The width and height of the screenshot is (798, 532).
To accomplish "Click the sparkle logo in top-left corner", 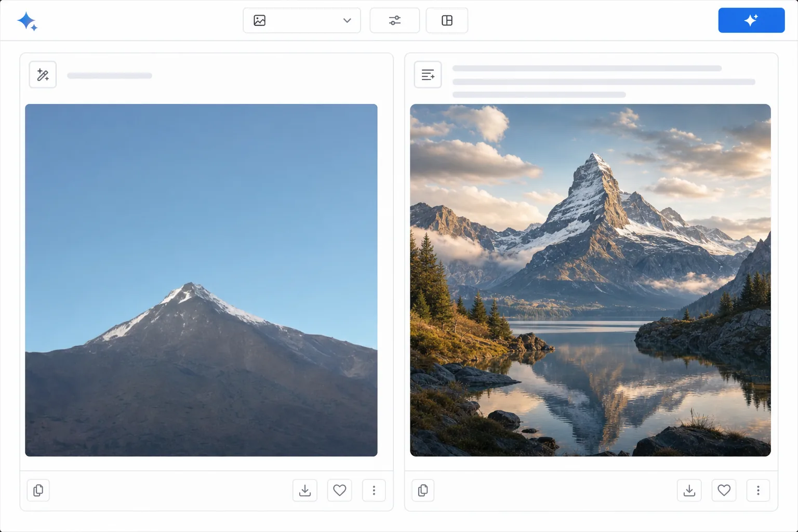I will pos(28,21).
